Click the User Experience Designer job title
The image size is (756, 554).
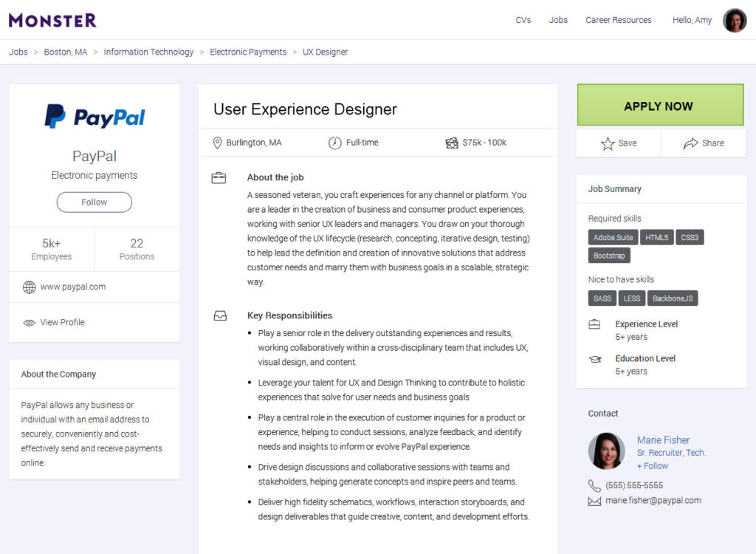coord(305,109)
